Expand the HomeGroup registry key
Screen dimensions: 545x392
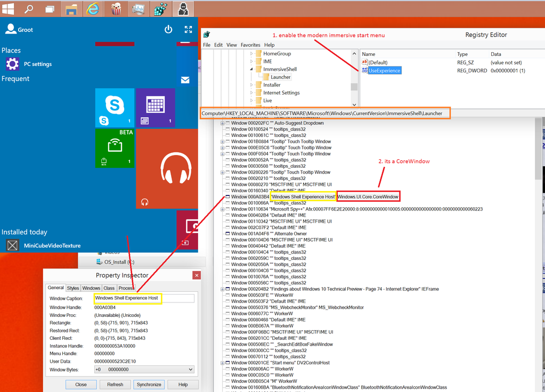coord(251,53)
